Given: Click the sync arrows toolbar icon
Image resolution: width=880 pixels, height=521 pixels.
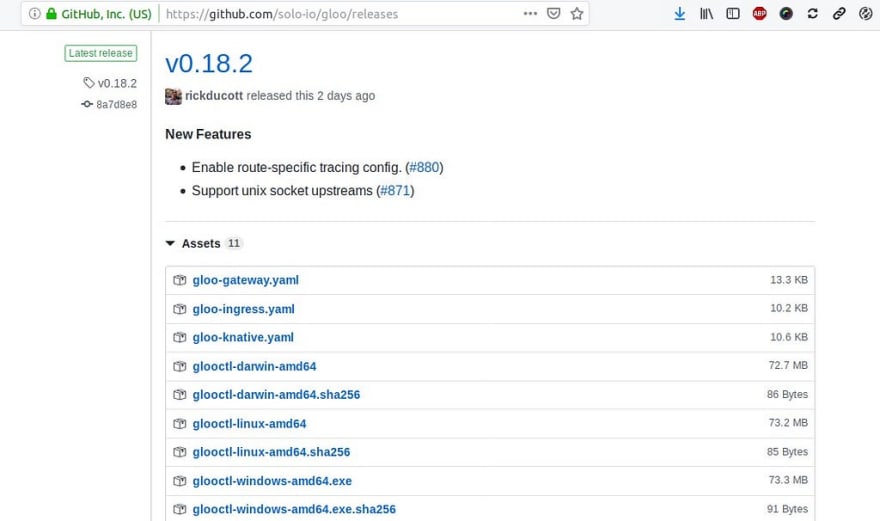Looking at the screenshot, I should [812, 13].
